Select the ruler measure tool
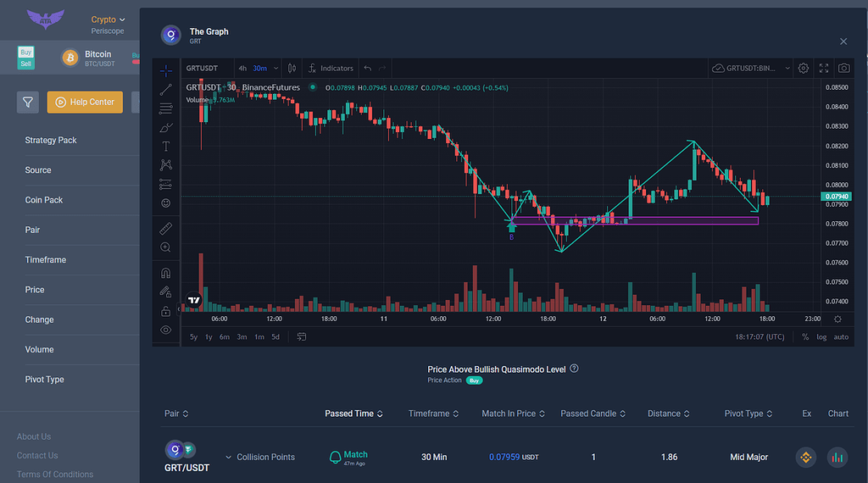868x483 pixels. pyautogui.click(x=165, y=228)
